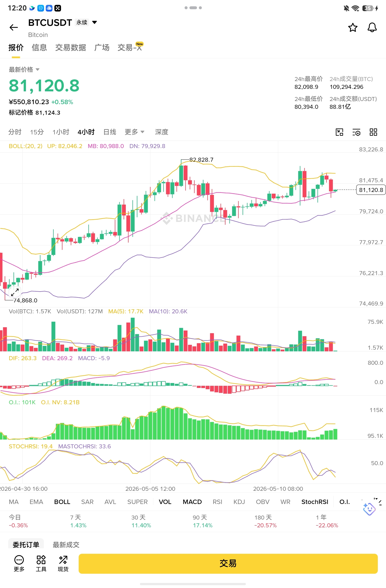This screenshot has width=386, height=588.
Task: Toggle BOLL indicator
Action: [x=62, y=502]
